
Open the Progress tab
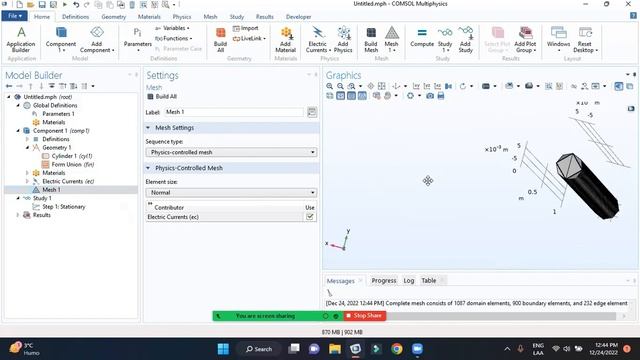tap(384, 281)
